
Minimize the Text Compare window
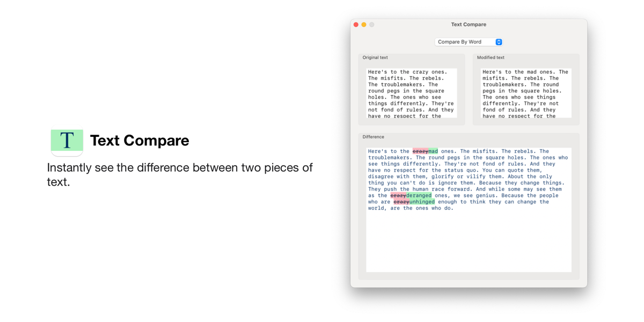(364, 25)
